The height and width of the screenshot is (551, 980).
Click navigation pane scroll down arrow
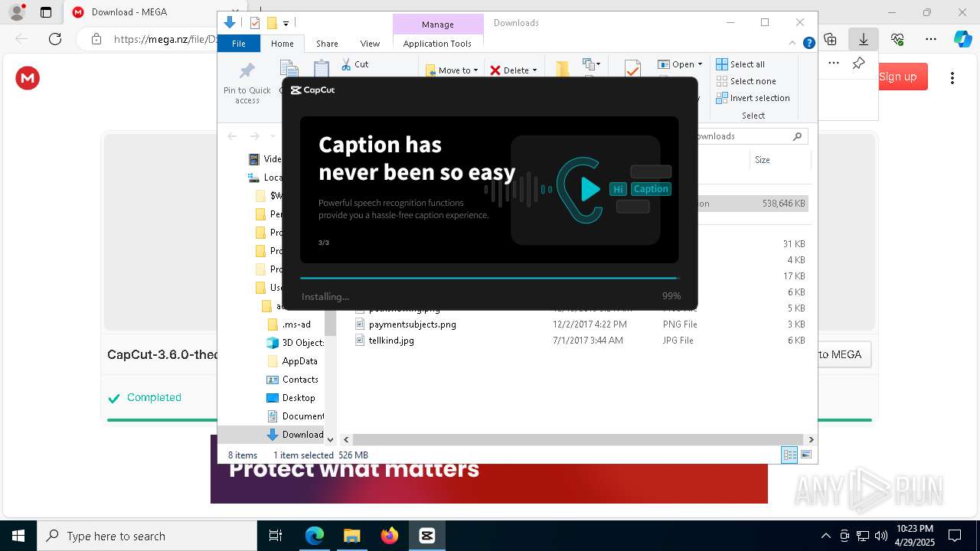pos(331,439)
